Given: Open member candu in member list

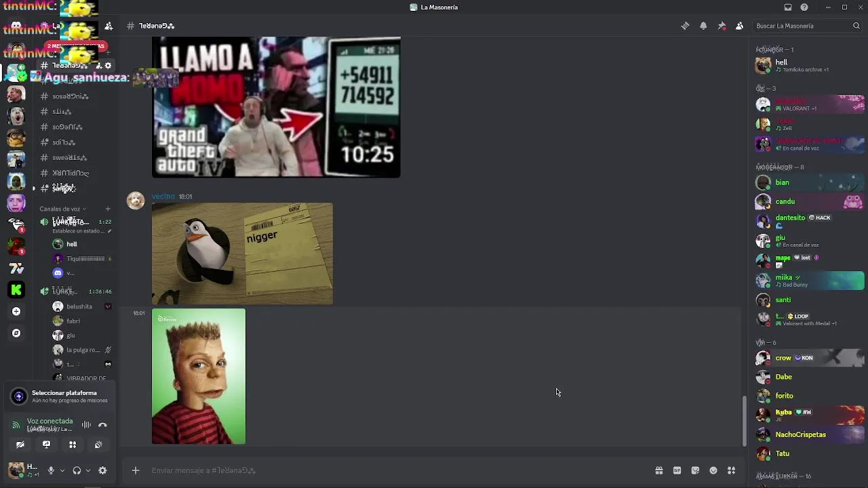Looking at the screenshot, I should 810,201.
